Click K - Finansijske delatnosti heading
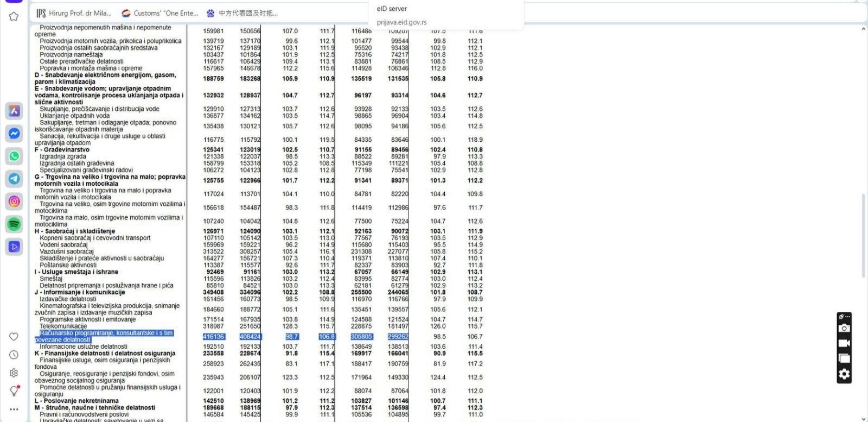Screen dimensions: 868x422 [x=105, y=354]
